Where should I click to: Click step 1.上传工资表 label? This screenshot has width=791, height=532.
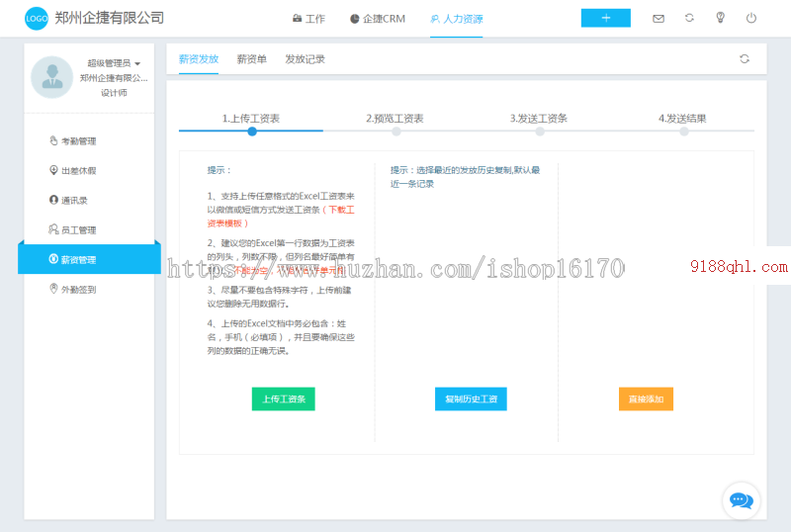click(x=251, y=119)
